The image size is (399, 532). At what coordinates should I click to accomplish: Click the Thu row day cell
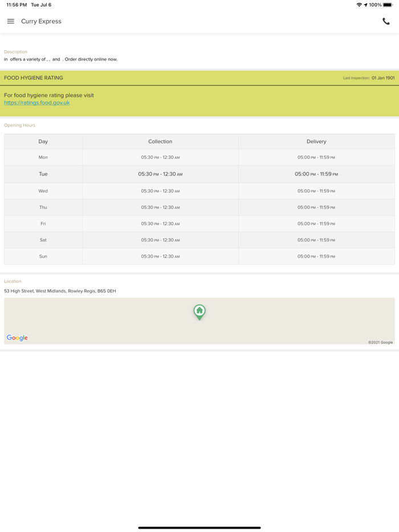coord(43,207)
